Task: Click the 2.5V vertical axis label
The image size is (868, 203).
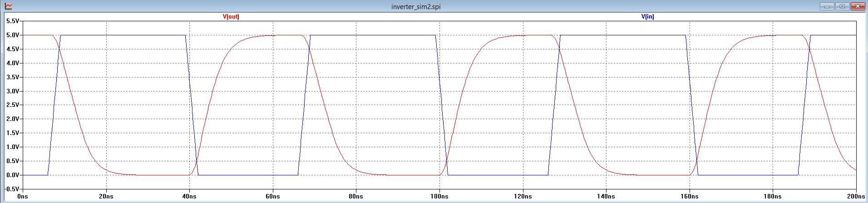Action: [13, 105]
